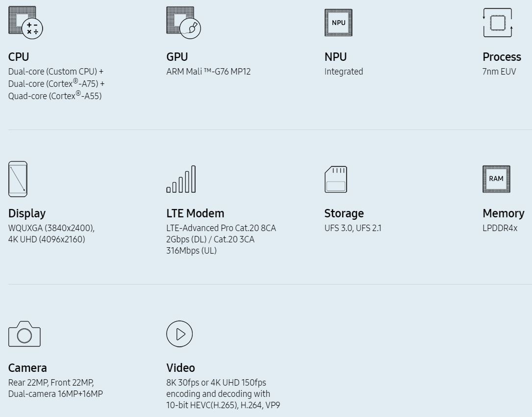This screenshot has height=417, width=532.
Task: Click the Storage heading
Action: coord(344,213)
